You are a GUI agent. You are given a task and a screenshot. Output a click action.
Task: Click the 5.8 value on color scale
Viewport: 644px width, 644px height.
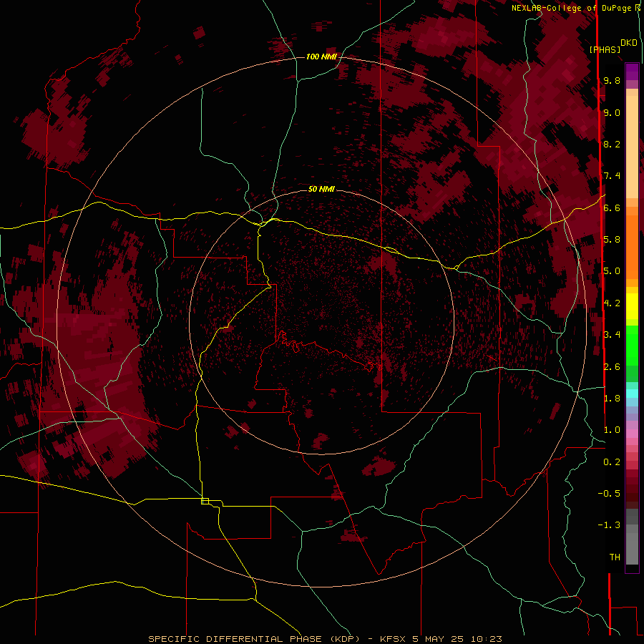[x=612, y=240]
